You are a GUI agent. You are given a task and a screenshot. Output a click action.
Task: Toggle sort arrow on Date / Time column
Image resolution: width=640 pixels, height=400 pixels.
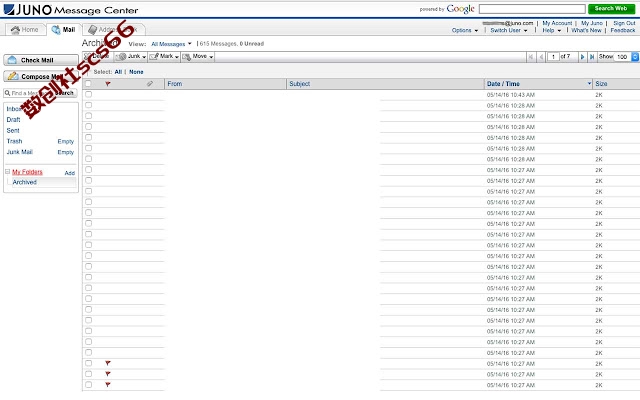click(589, 83)
